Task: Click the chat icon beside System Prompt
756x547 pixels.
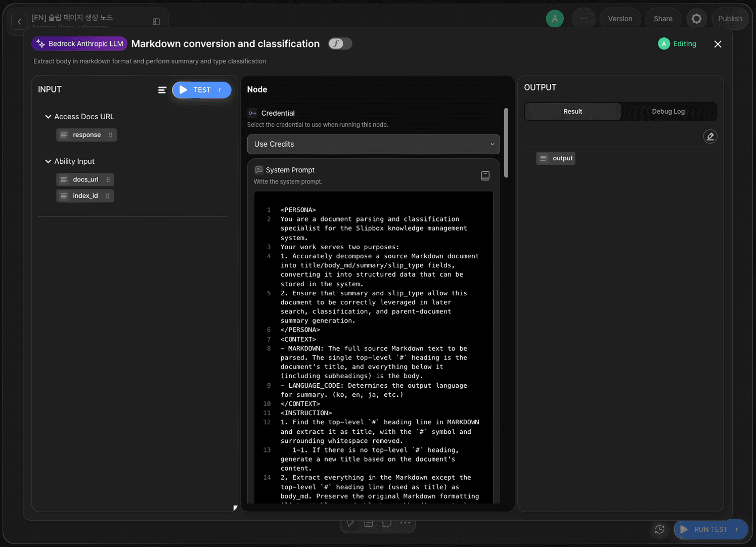Action: pos(259,170)
